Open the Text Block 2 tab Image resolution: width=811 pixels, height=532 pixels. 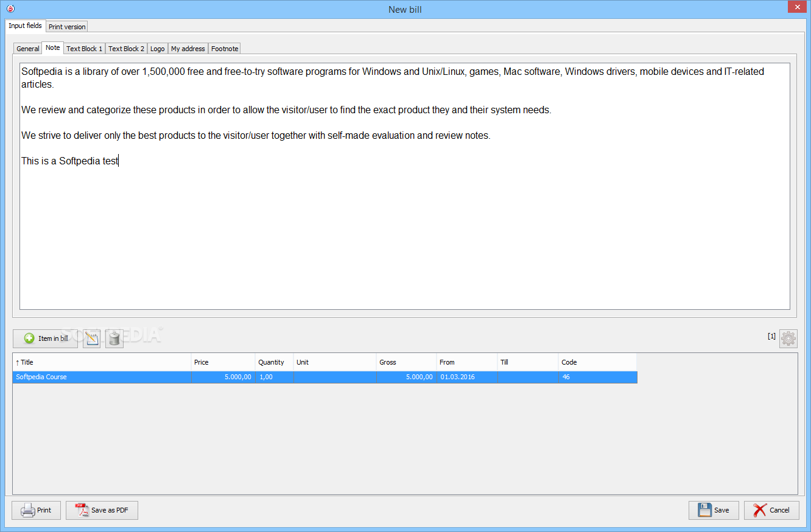pos(126,49)
